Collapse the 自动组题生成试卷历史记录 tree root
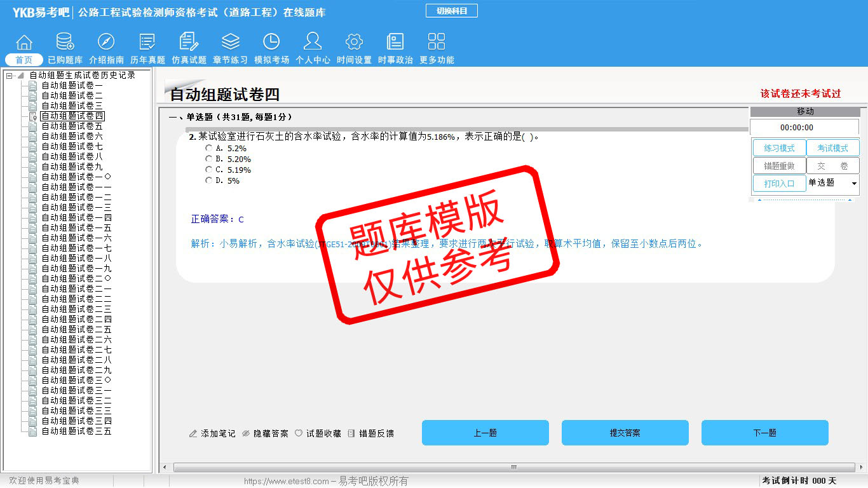Screen dimensions: 868x488 click(x=9, y=76)
